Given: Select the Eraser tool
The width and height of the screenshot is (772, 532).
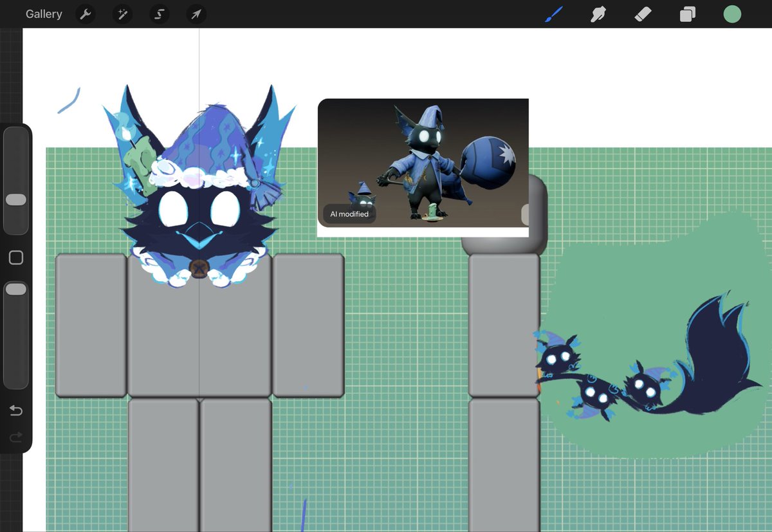Looking at the screenshot, I should point(643,14).
